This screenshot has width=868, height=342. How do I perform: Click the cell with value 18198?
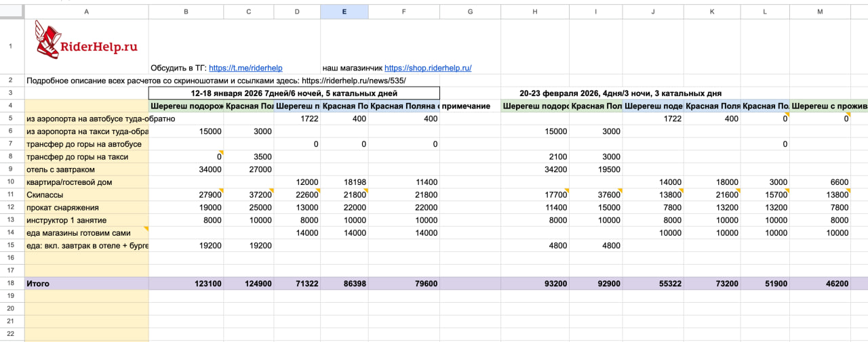[344, 182]
